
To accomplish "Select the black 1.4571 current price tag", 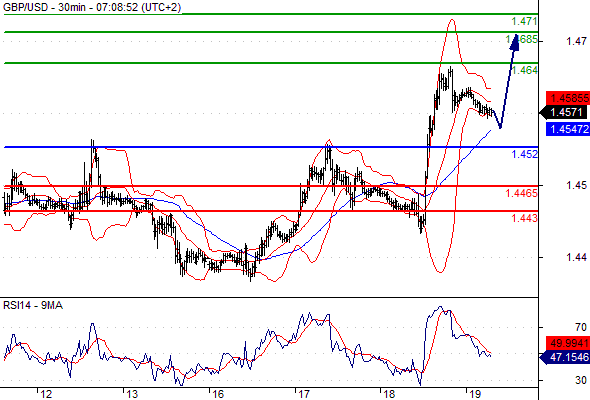I will coord(564,112).
